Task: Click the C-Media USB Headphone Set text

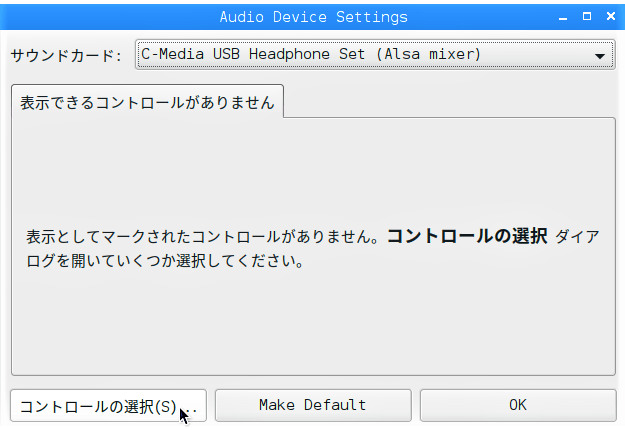Action: [x=253, y=54]
